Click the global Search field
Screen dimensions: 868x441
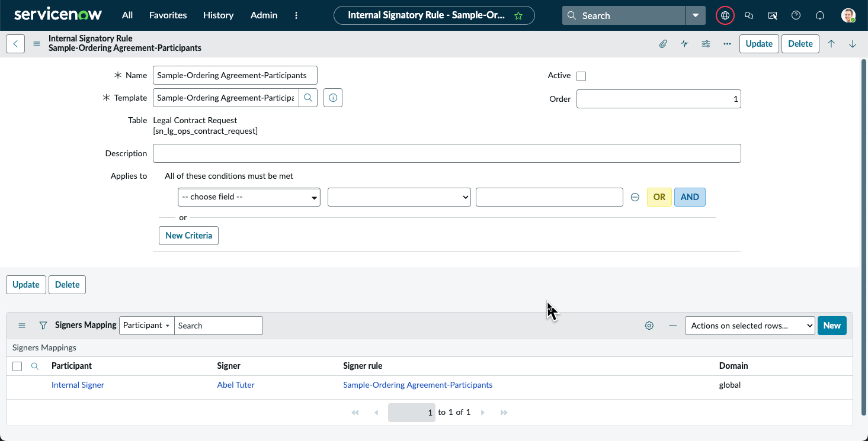(624, 15)
